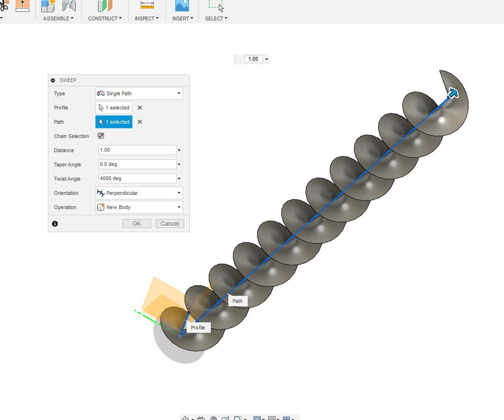The height and width of the screenshot is (420, 504).
Task: Collapse the SWEEP dialog with minus icon
Action: point(53,80)
